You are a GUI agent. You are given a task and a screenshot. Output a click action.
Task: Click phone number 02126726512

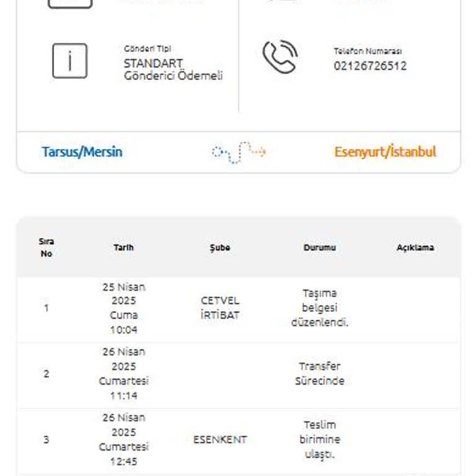click(370, 66)
